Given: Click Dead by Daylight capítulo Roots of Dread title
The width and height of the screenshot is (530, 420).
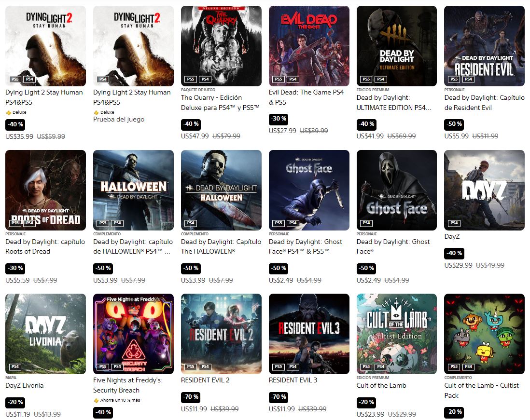Looking at the screenshot, I should (x=45, y=246).
